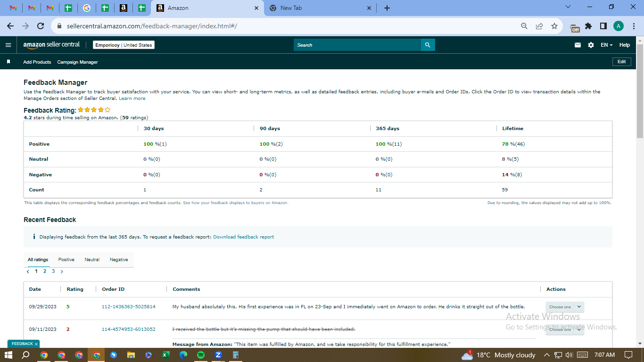This screenshot has width=644, height=362.
Task: Open the volume speaker icon in system tray
Action: (x=569, y=355)
